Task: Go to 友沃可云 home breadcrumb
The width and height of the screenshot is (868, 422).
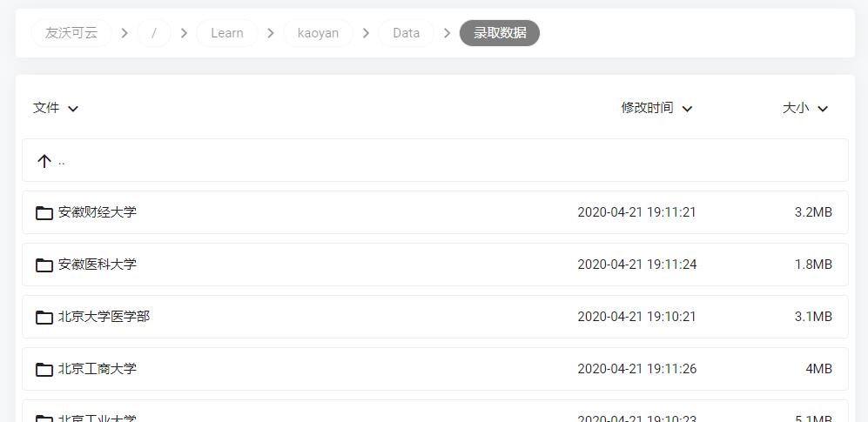Action: click(x=71, y=33)
